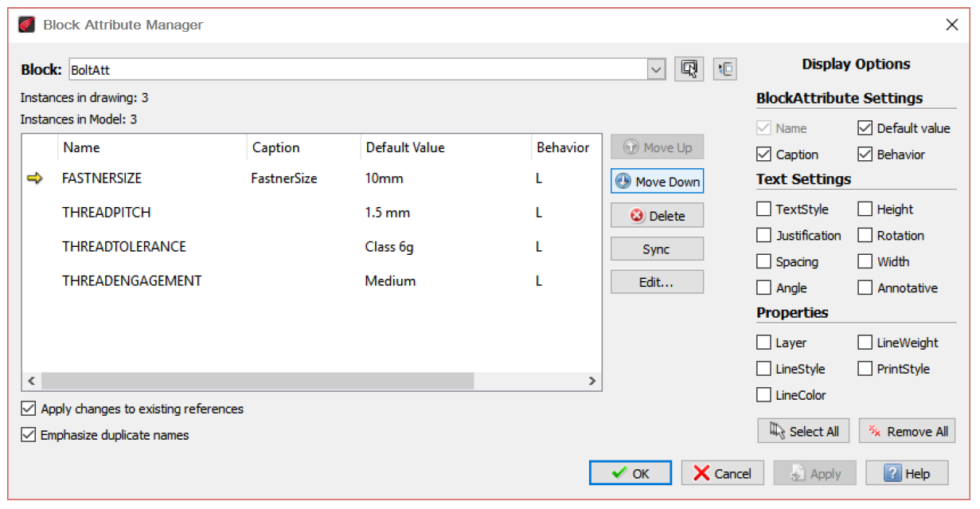The height and width of the screenshot is (509, 980).
Task: Toggle Emphasize duplicate names checkbox
Action: 29,435
